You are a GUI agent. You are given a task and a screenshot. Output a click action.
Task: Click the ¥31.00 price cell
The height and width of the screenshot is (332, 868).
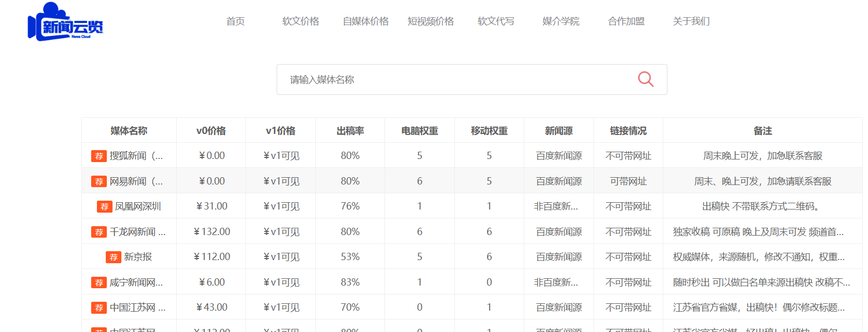click(x=212, y=206)
